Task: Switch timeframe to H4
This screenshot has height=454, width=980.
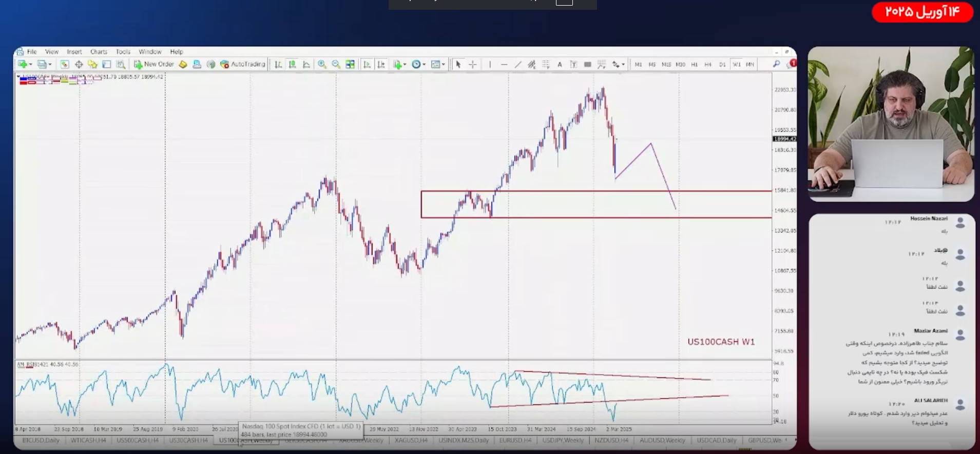Action: pos(708,65)
